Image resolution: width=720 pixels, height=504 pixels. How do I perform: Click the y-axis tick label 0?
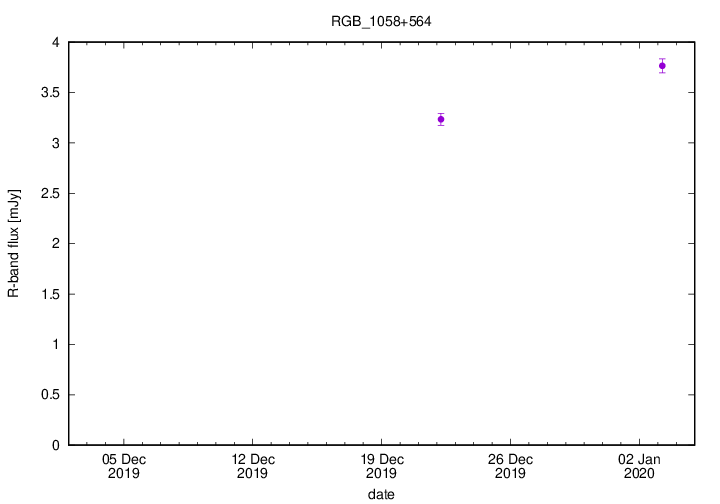click(x=55, y=445)
